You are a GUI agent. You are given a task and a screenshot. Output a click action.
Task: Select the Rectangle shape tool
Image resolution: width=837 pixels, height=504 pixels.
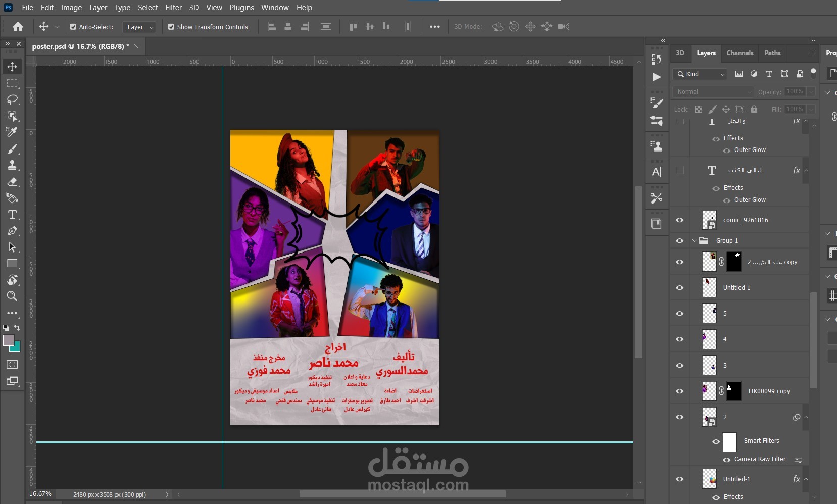pos(12,264)
